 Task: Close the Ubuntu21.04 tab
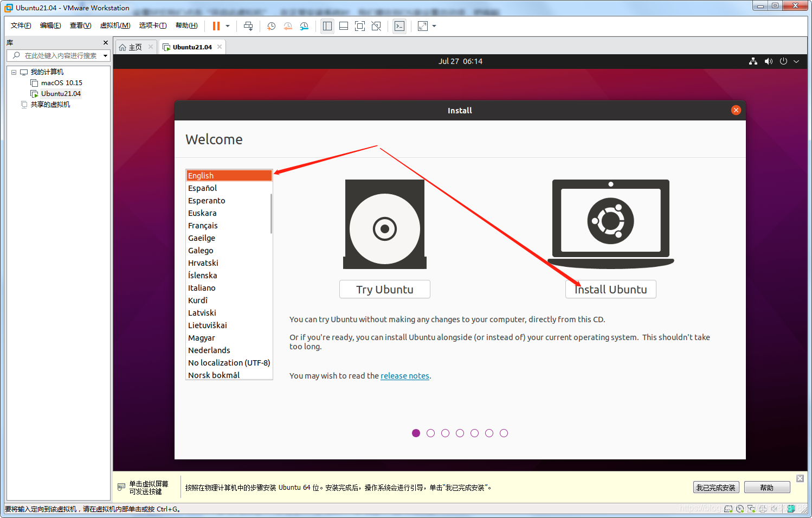point(220,47)
